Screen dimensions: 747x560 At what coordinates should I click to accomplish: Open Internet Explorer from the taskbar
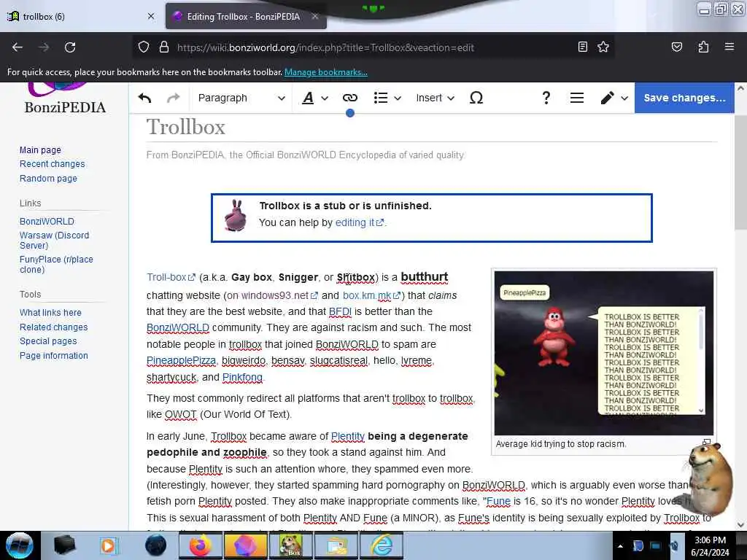point(382,545)
